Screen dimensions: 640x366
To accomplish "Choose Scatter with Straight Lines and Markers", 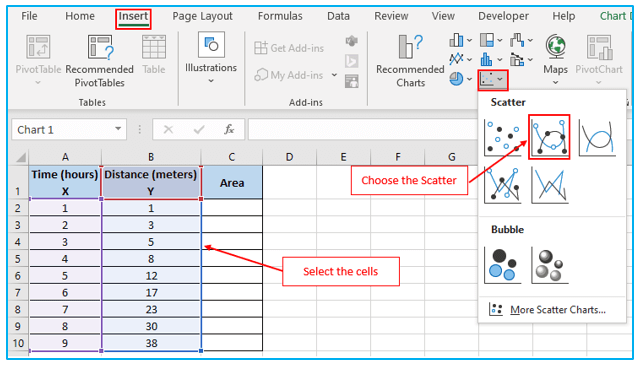I will pyautogui.click(x=502, y=185).
